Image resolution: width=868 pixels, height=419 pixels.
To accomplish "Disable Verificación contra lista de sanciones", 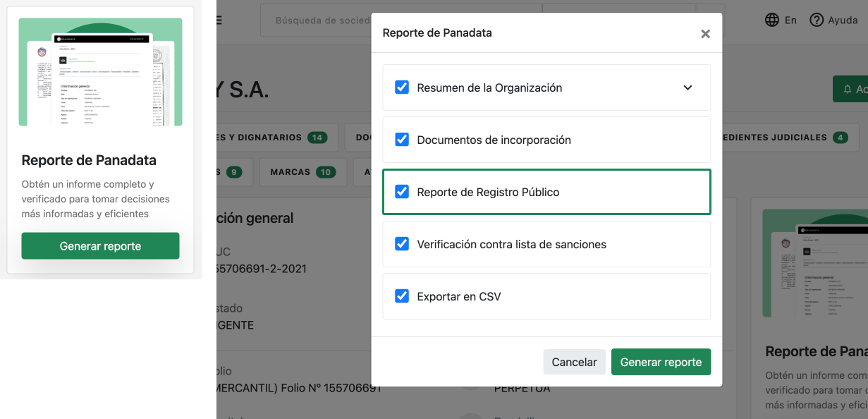I will [x=402, y=244].
